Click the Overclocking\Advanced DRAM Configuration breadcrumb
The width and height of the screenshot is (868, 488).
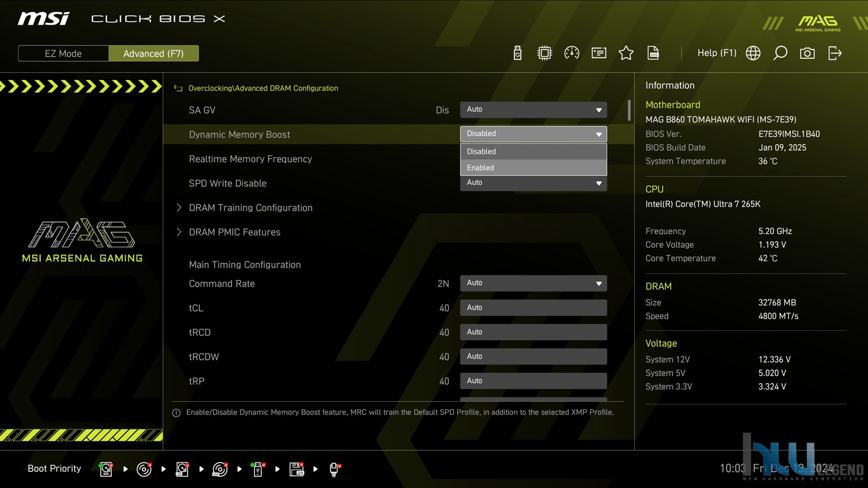[263, 88]
